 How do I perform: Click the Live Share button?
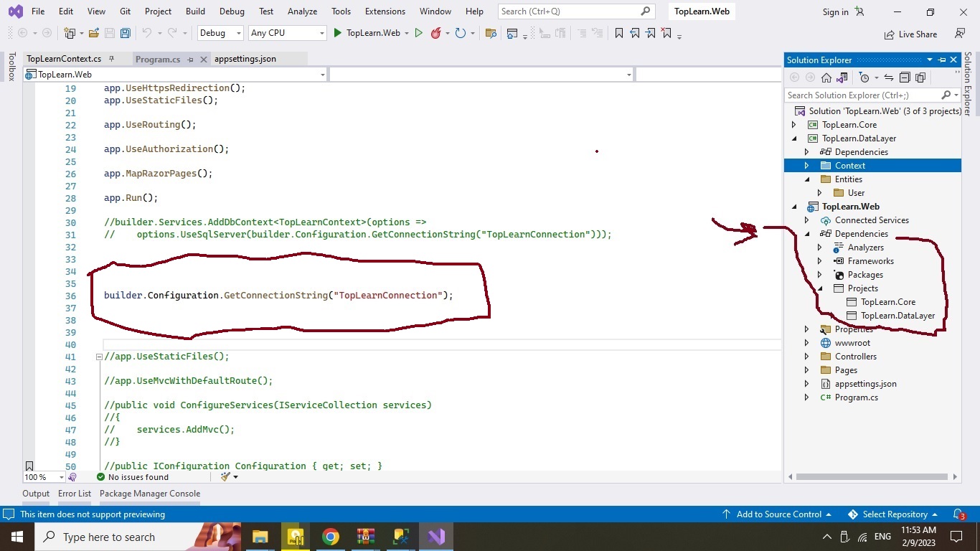click(x=911, y=34)
